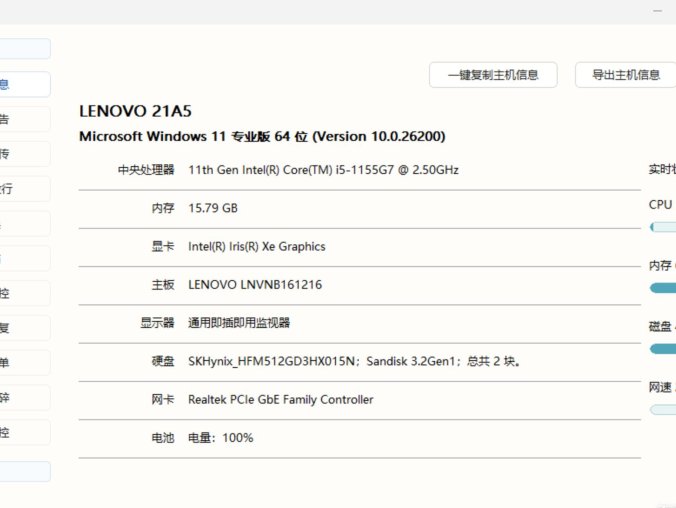Viewport: 676px width, 508px height.
Task: Click the 网速 label in realtime panel
Action: tap(660, 387)
